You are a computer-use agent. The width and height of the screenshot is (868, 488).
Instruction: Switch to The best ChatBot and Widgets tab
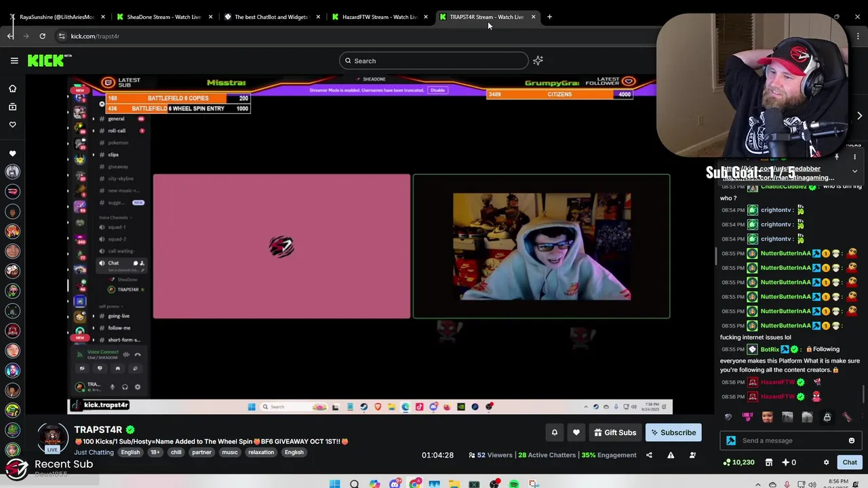[x=271, y=17]
